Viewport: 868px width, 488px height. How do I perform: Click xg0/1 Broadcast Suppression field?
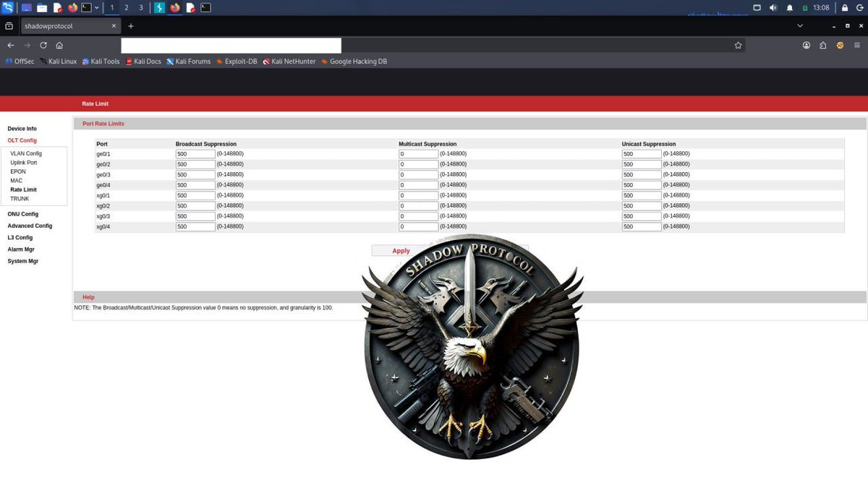point(195,195)
